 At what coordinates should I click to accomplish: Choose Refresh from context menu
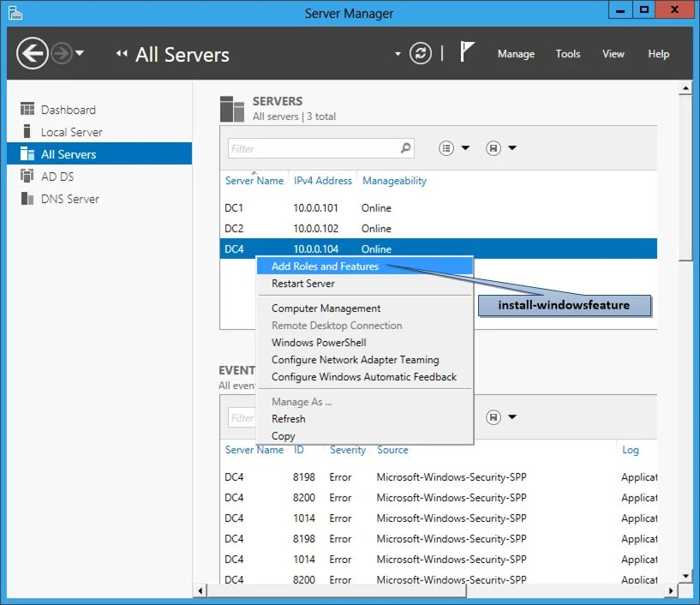coord(364,419)
